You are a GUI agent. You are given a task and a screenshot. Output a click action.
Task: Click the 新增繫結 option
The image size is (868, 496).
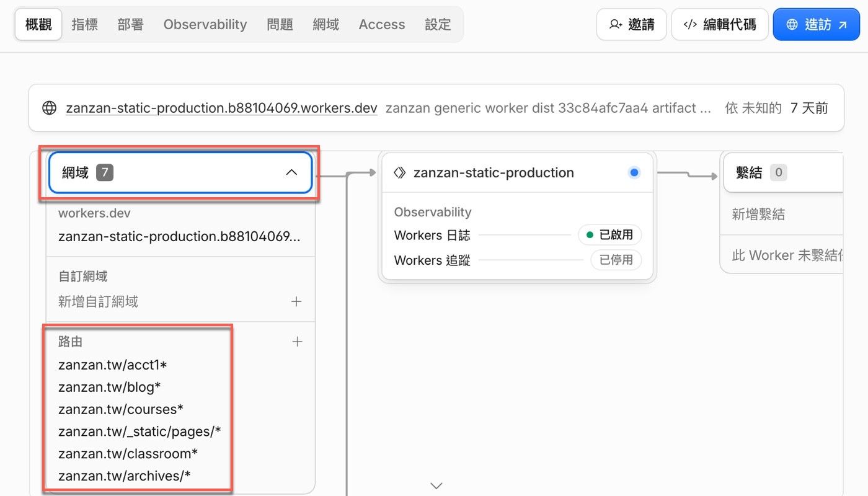coord(758,215)
